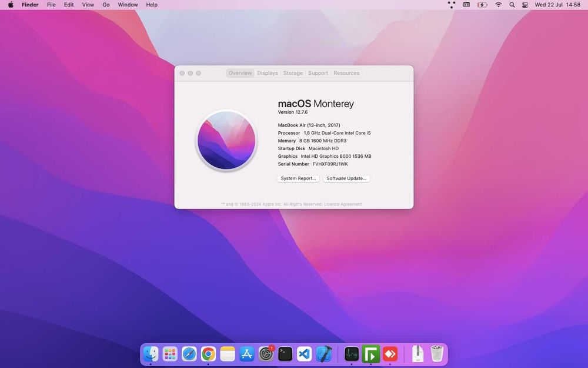The height and width of the screenshot is (368, 588).
Task: Open the Go menu
Action: (x=106, y=5)
